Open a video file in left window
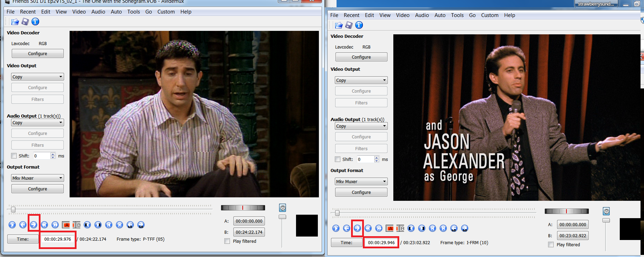644x257 pixels. (x=15, y=22)
